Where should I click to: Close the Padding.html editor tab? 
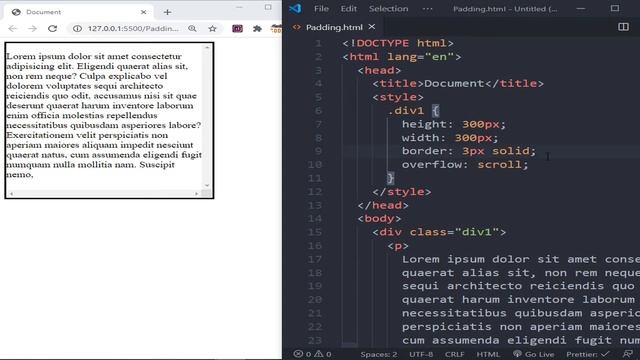(x=371, y=27)
